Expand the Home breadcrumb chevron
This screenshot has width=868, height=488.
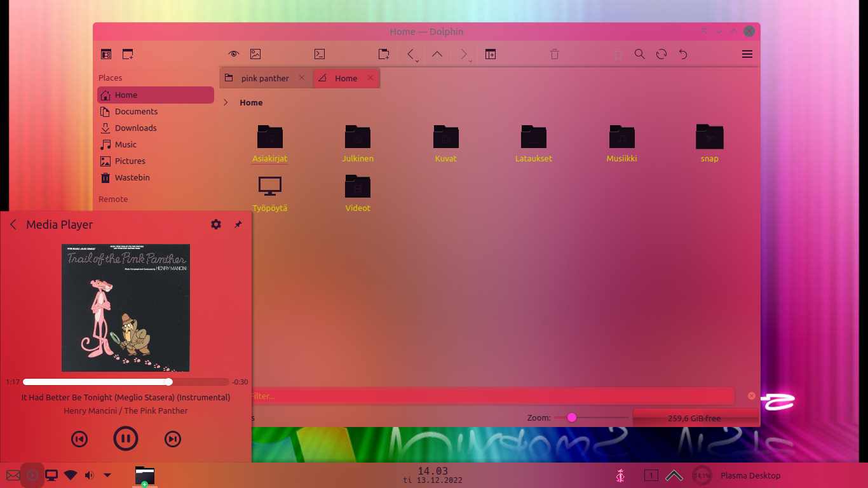point(226,102)
